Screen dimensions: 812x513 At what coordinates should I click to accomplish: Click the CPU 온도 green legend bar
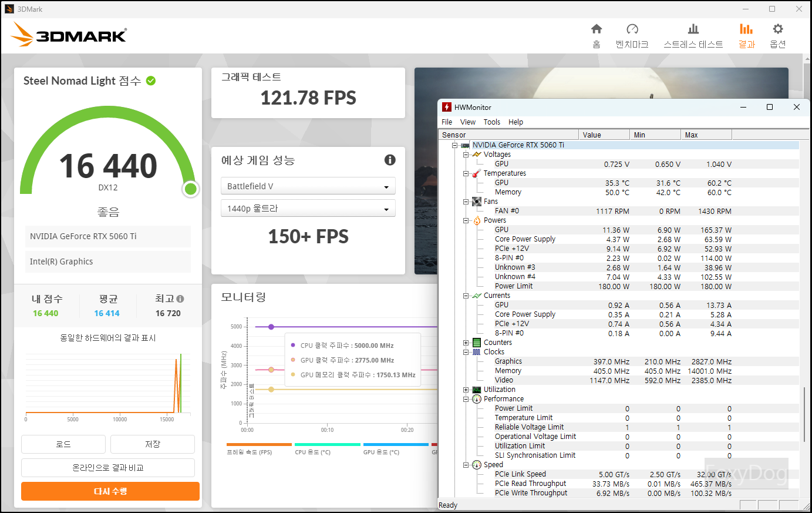point(328,444)
